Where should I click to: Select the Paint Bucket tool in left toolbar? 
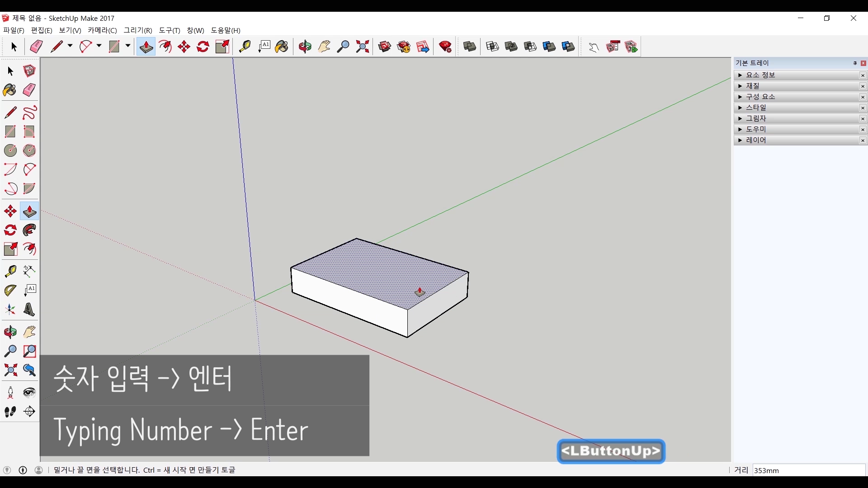click(x=9, y=90)
